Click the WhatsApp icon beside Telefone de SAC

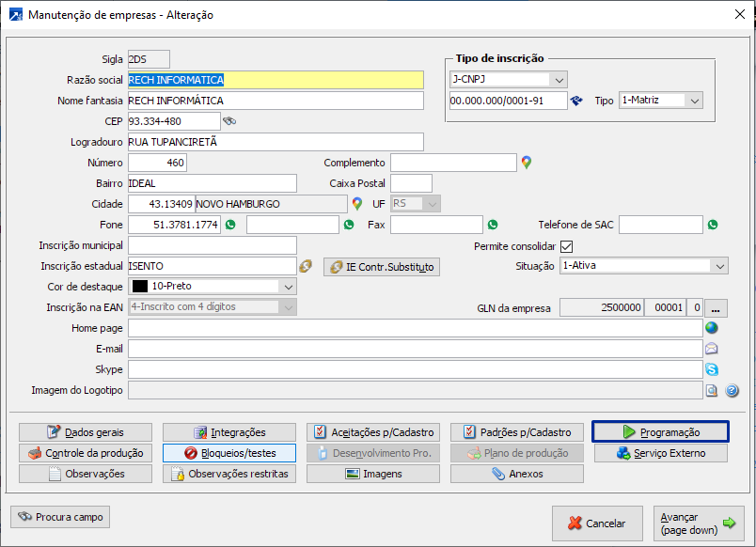[x=713, y=225]
